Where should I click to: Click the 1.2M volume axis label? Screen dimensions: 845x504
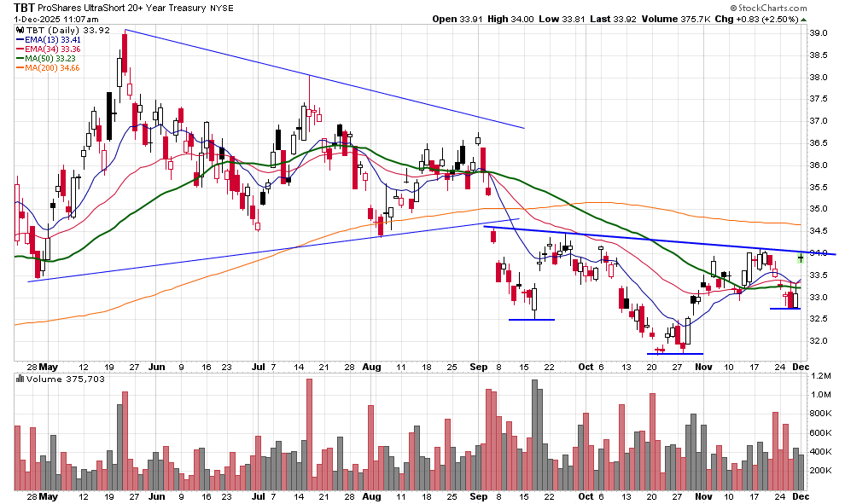[x=820, y=375]
